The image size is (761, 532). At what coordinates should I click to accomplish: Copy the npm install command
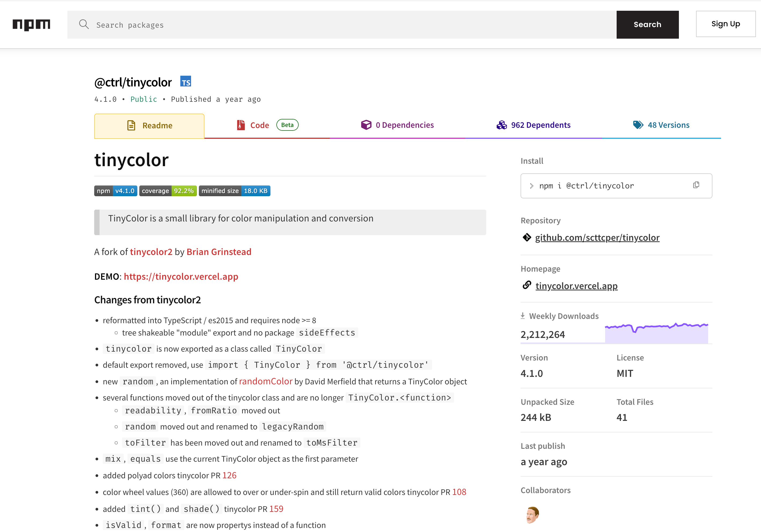[x=696, y=185]
